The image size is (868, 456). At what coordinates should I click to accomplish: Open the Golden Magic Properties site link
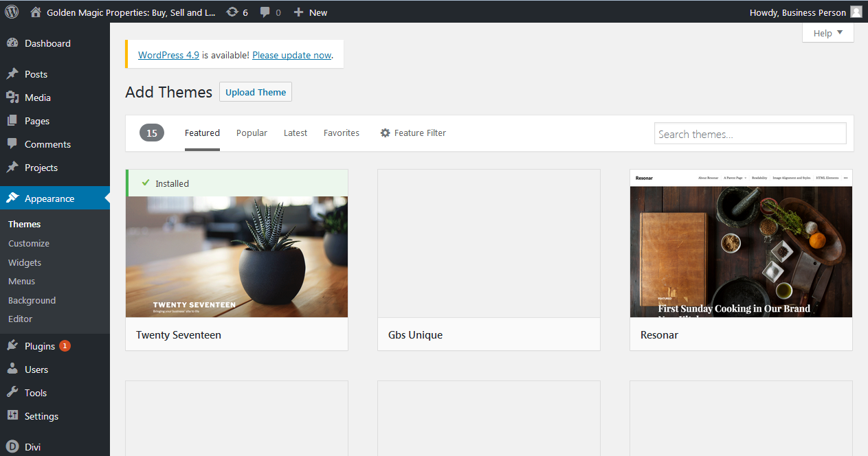131,12
